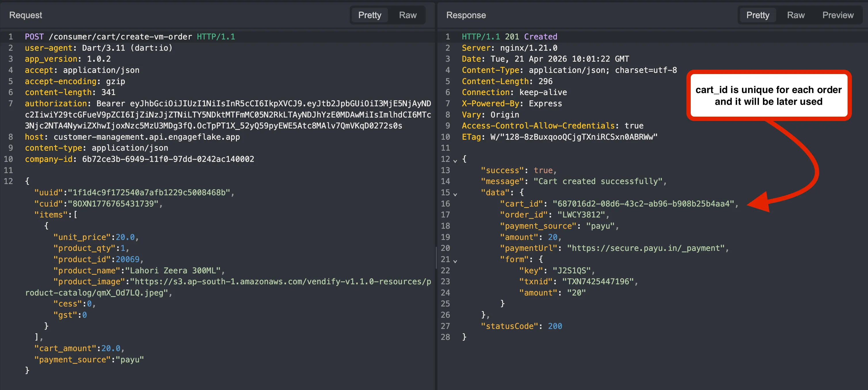Click the cart_id value in response

(643, 204)
